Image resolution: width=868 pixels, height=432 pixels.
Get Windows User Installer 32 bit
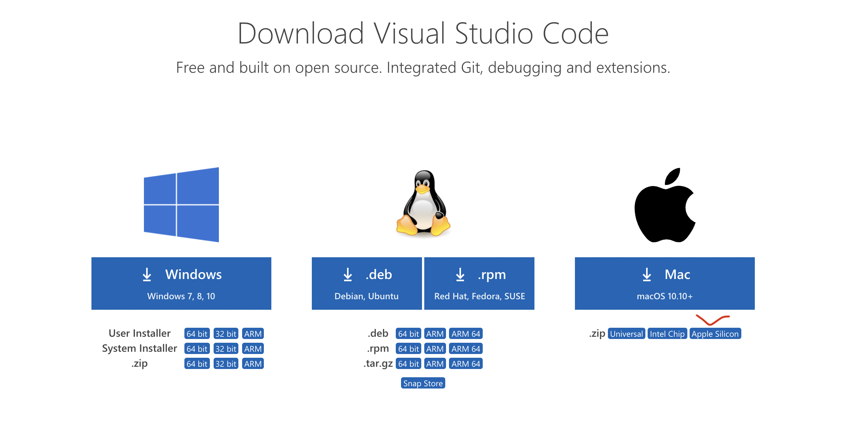226,334
